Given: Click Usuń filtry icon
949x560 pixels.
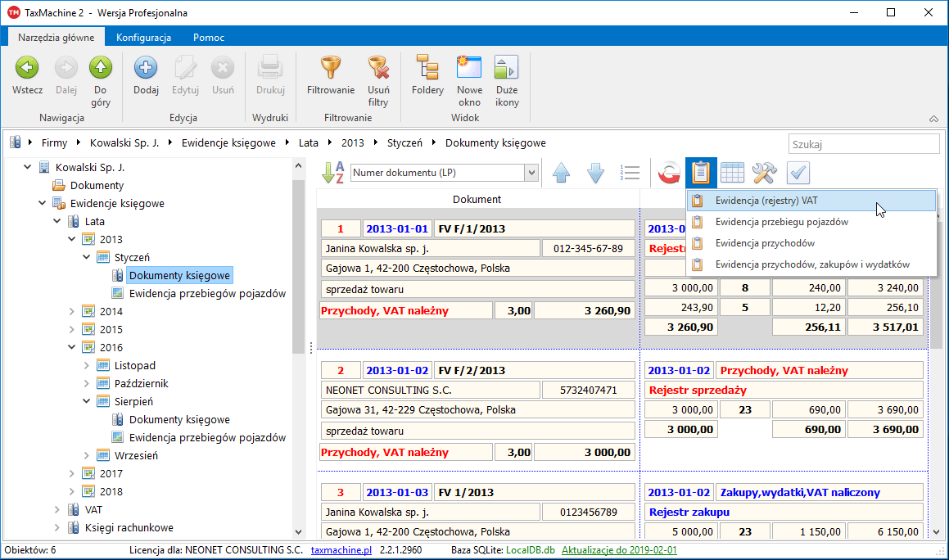Looking at the screenshot, I should tap(377, 68).
